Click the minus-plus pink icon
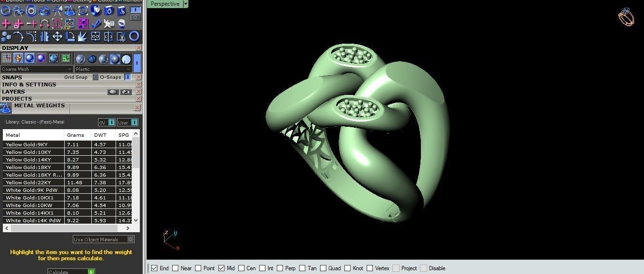The width and height of the screenshot is (644, 274). pos(31,23)
